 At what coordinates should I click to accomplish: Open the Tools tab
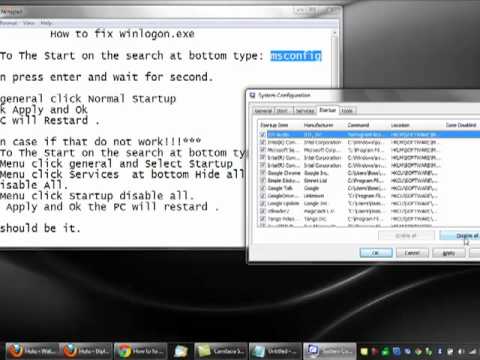click(x=347, y=110)
